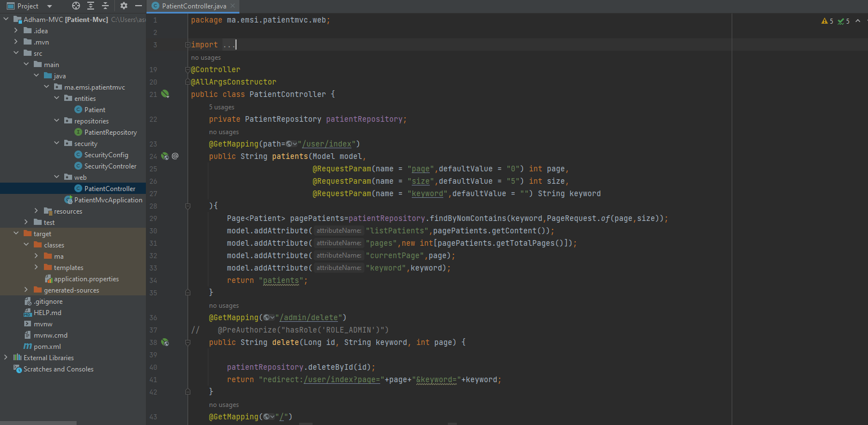
Task: Click the URL mapping globe icon beside line 24
Action: 164,156
